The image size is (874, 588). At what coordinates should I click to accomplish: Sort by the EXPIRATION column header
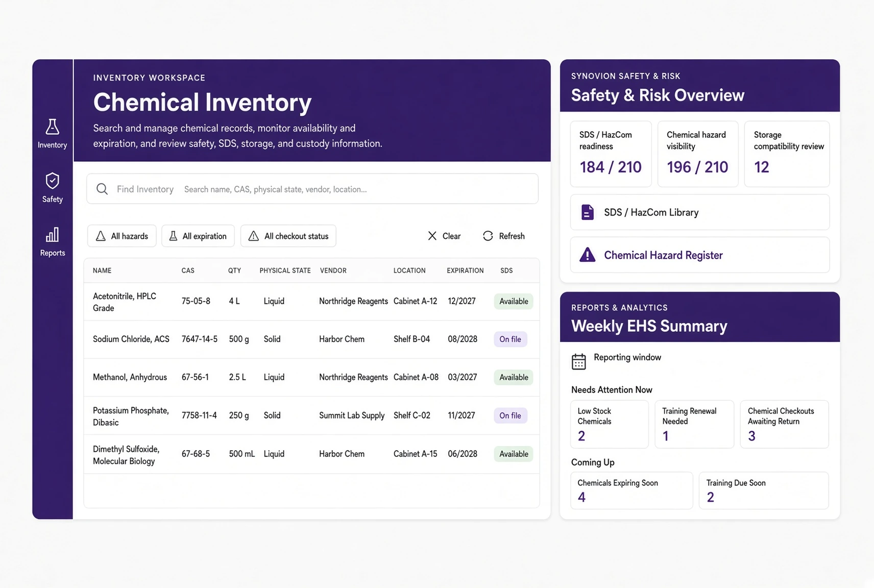point(465,271)
